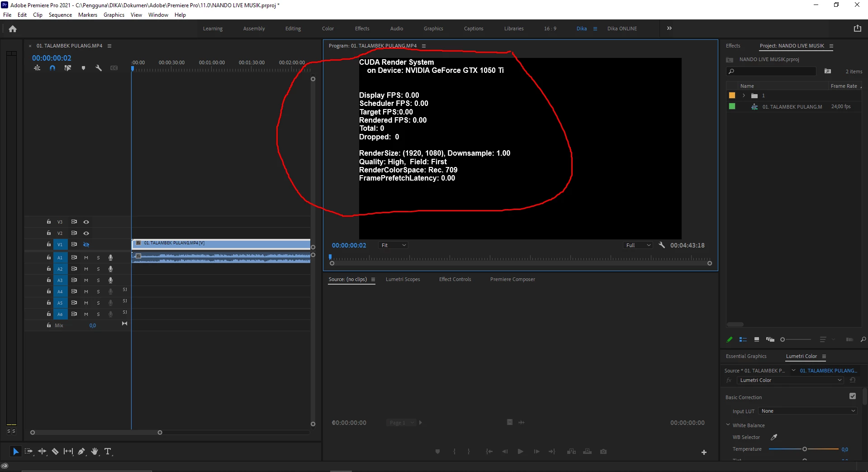Open timeline display settings wrench
Image resolution: width=868 pixels, height=472 pixels.
click(x=99, y=68)
